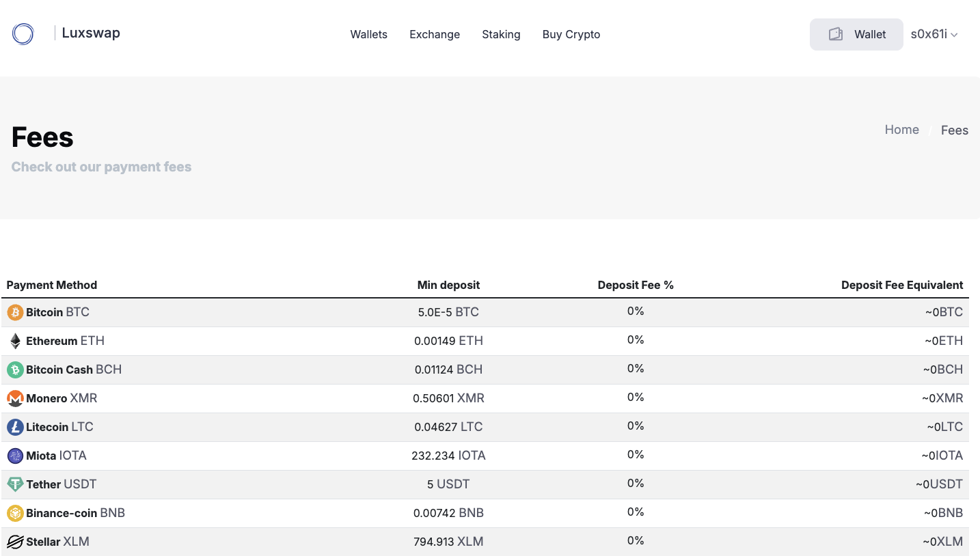Click the 0.04627 LTC min deposit value
This screenshot has width=980, height=556.
pyautogui.click(x=448, y=427)
